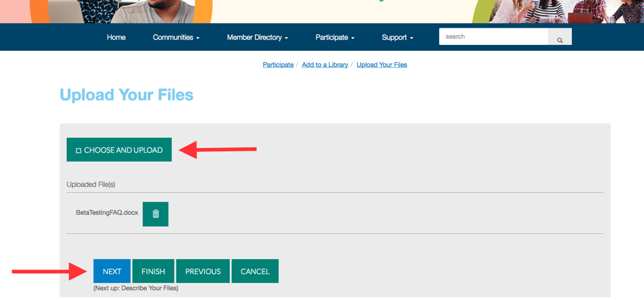
Task: Click the search magnifier icon button
Action: [559, 37]
